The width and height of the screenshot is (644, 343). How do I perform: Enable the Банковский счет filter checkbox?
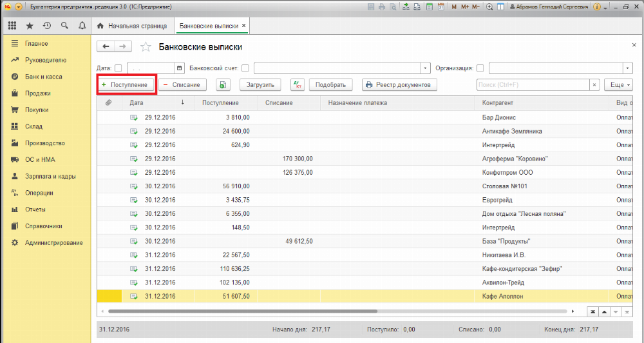tap(245, 68)
